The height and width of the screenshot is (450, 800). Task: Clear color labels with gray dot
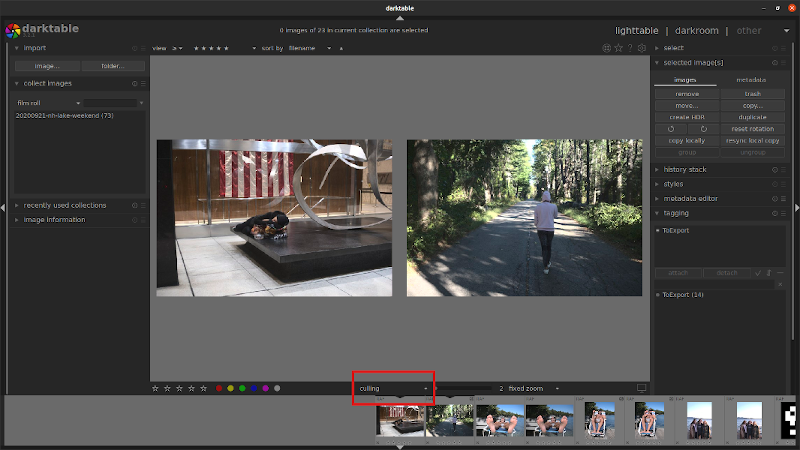point(277,388)
